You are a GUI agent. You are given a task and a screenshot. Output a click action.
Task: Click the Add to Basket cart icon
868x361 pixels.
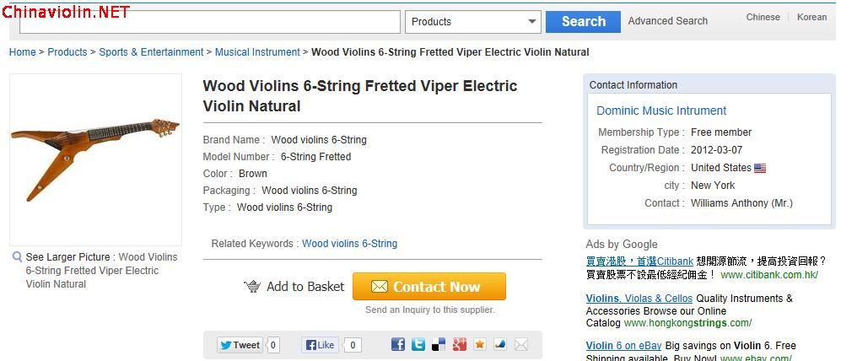(x=252, y=287)
